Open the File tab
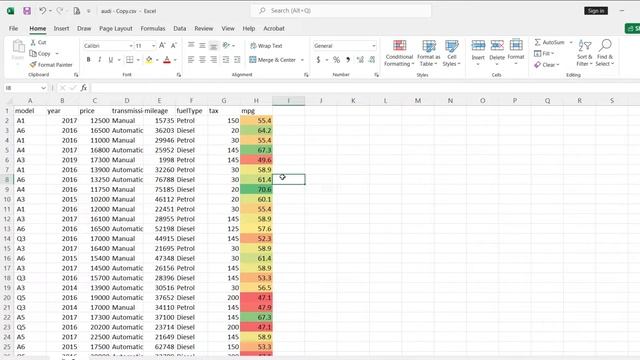Image resolution: width=640 pixels, height=360 pixels. (13, 29)
